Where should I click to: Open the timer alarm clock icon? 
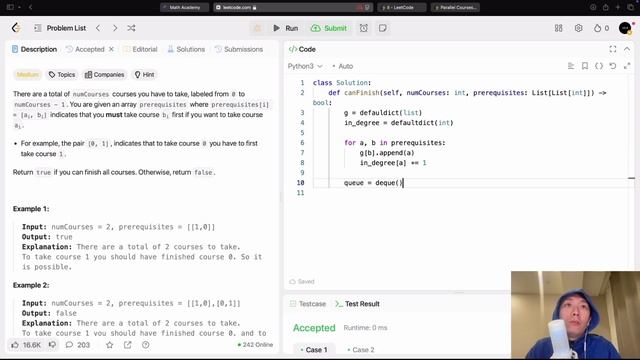364,28
